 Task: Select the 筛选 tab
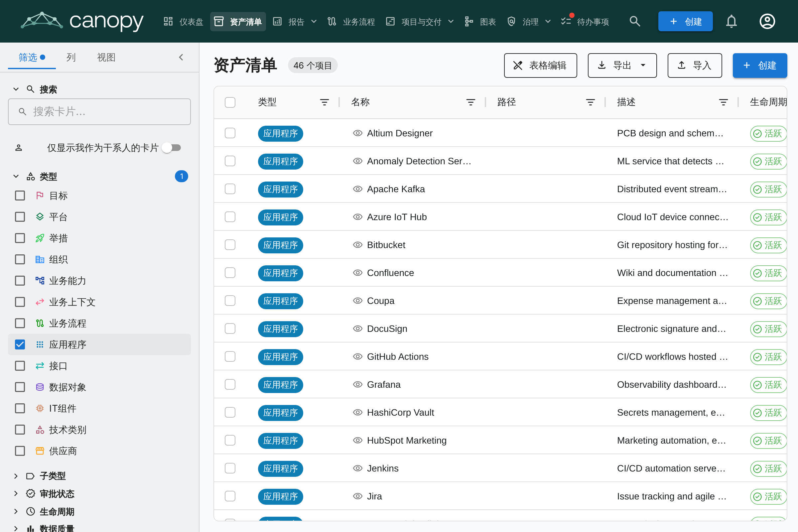[32, 57]
